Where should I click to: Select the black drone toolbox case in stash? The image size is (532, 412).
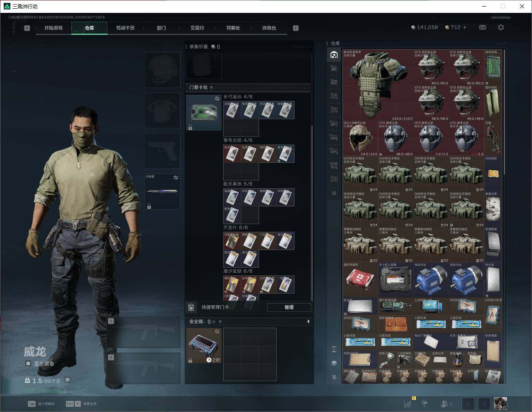coord(395,279)
